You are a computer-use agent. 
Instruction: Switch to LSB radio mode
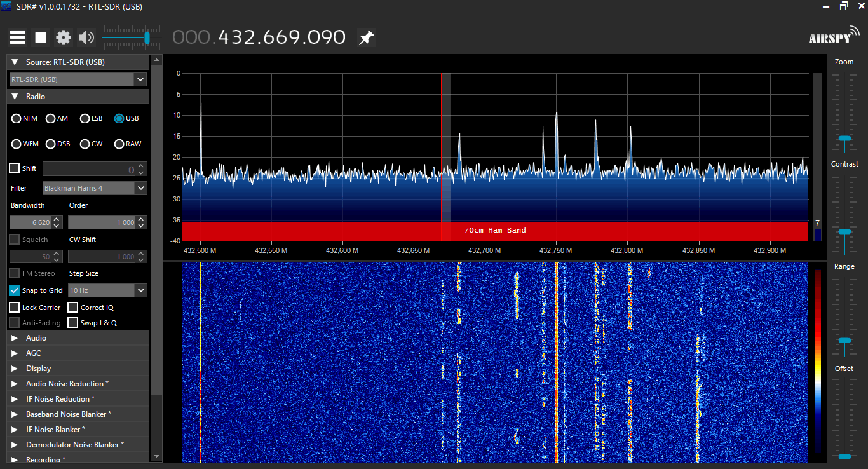point(85,119)
